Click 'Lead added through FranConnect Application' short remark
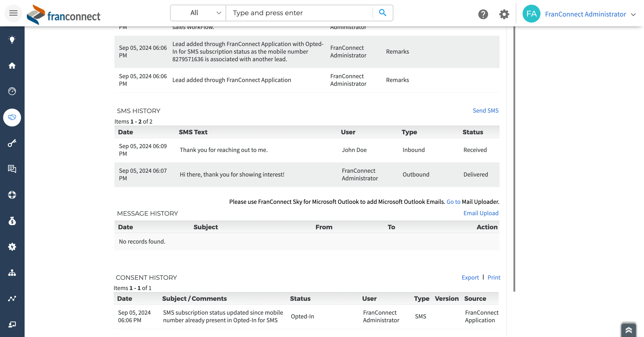The image size is (644, 337). [x=231, y=80]
